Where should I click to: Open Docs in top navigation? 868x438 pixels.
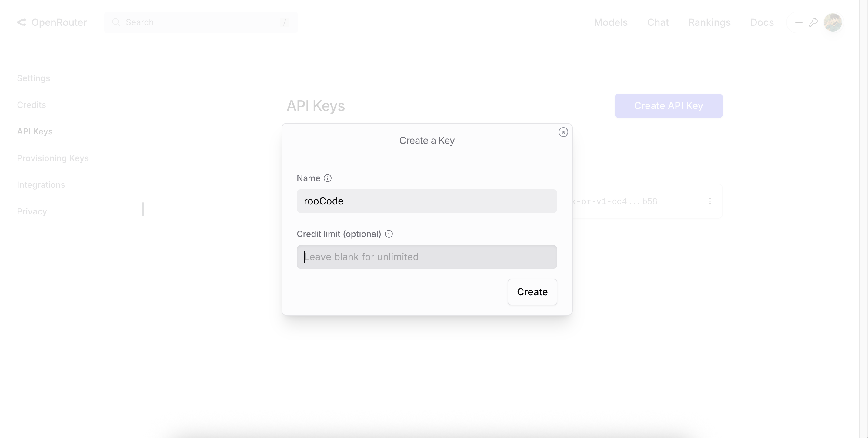pyautogui.click(x=762, y=22)
